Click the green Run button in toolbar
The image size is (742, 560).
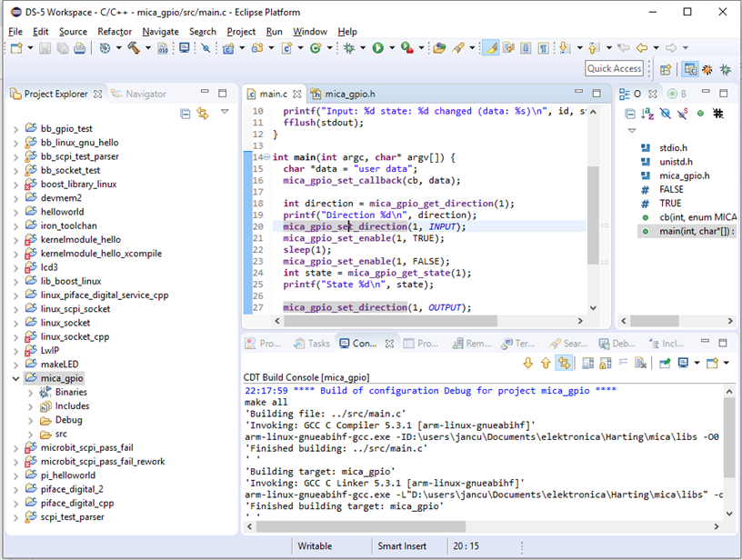377,48
